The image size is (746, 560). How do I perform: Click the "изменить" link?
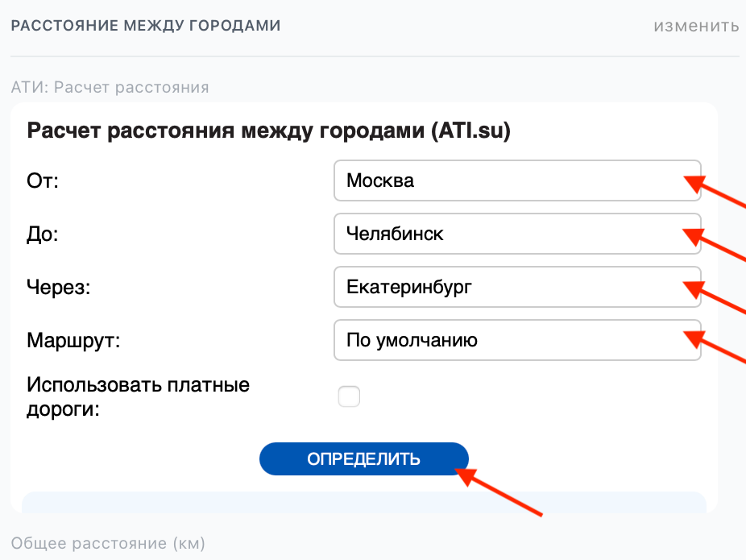695,26
